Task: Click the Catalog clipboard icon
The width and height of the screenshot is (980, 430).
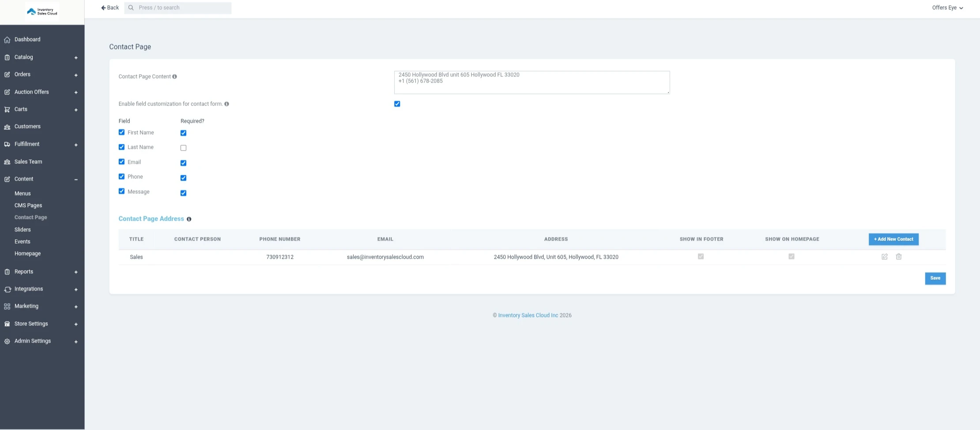Action: (7, 57)
